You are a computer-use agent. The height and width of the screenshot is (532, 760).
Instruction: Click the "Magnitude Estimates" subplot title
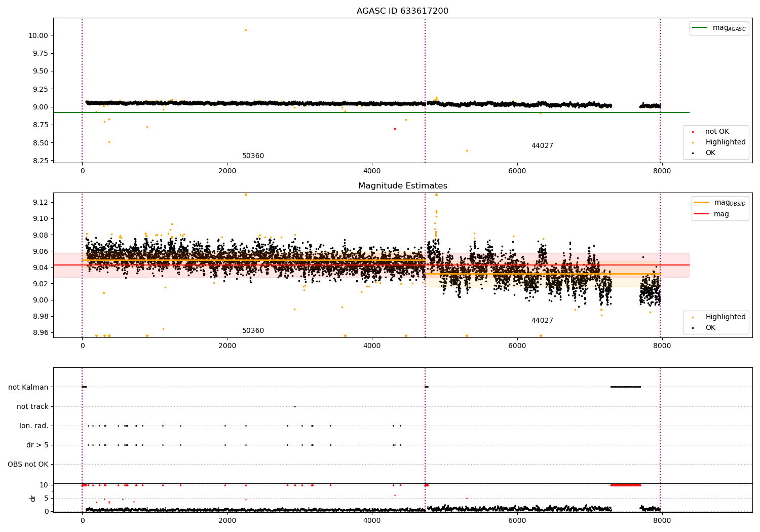(x=402, y=186)
